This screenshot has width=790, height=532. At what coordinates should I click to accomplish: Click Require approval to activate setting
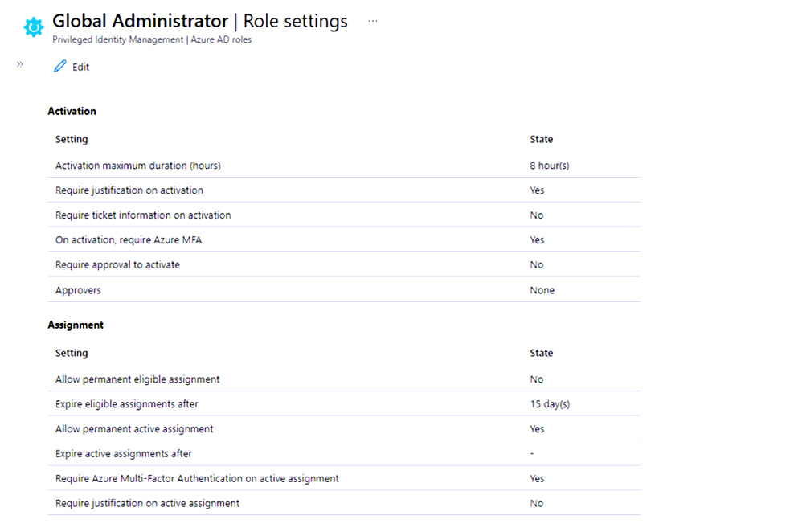pyautogui.click(x=117, y=264)
